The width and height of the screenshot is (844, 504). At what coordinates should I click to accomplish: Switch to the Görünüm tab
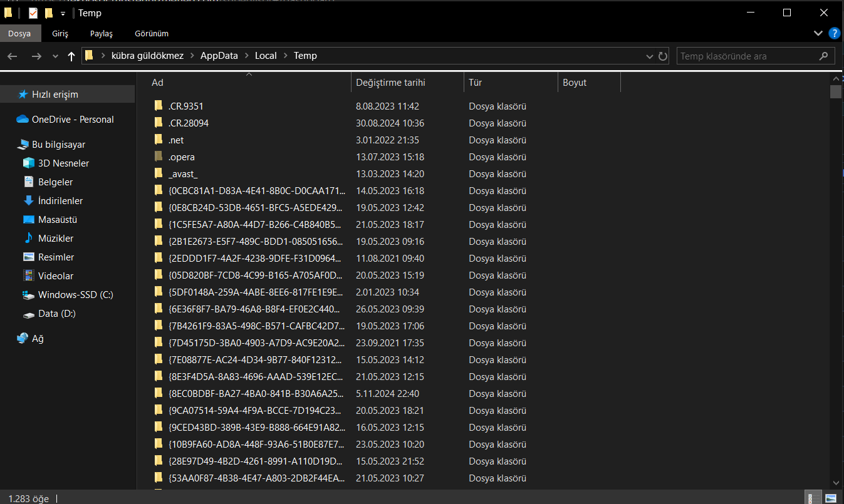[x=152, y=34]
